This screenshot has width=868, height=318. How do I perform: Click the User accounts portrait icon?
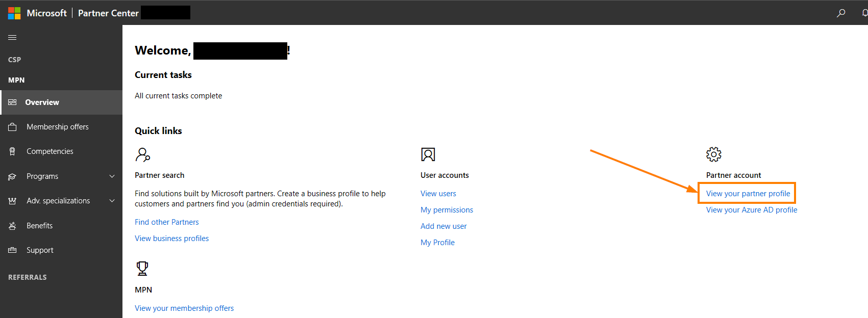(x=428, y=154)
